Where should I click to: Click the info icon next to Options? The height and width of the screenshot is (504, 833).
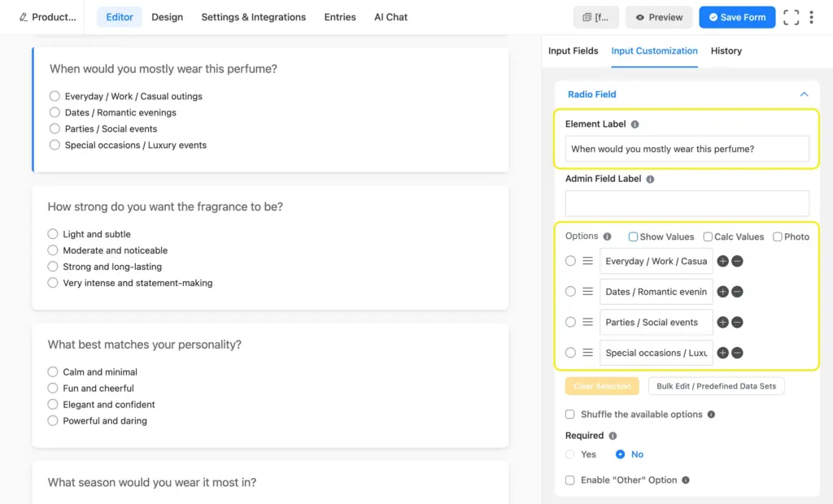(x=607, y=237)
